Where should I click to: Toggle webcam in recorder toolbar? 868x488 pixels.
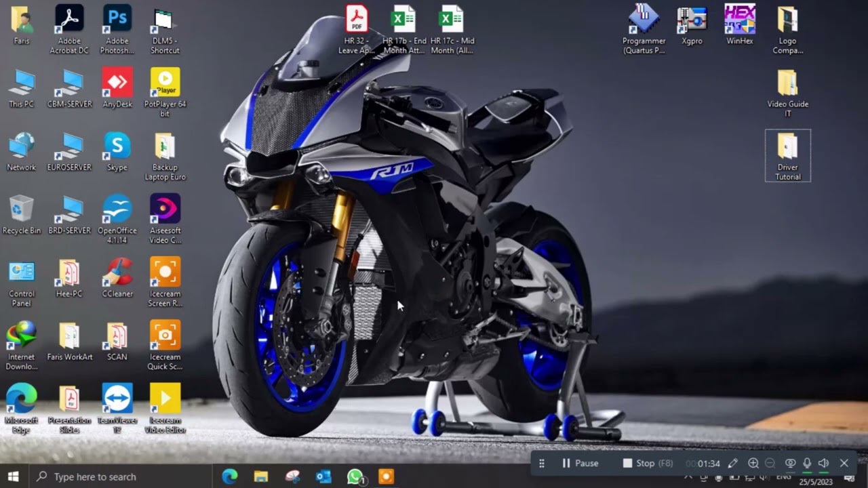point(790,463)
